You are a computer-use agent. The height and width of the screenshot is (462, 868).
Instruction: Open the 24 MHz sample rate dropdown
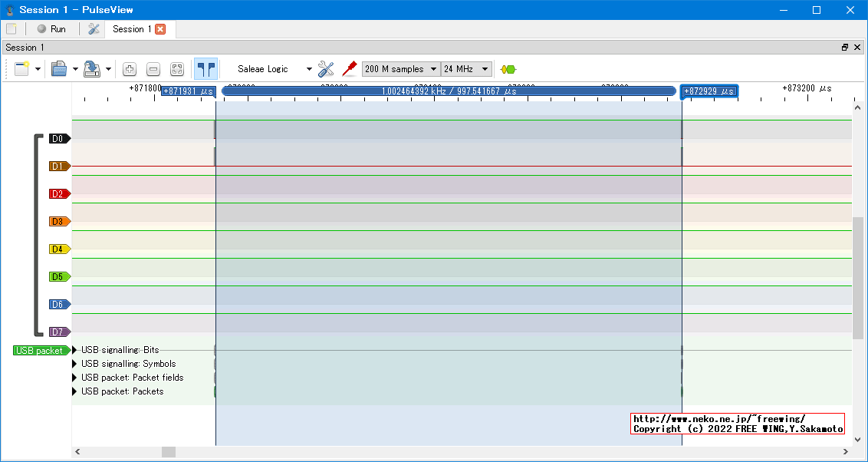[466, 69]
